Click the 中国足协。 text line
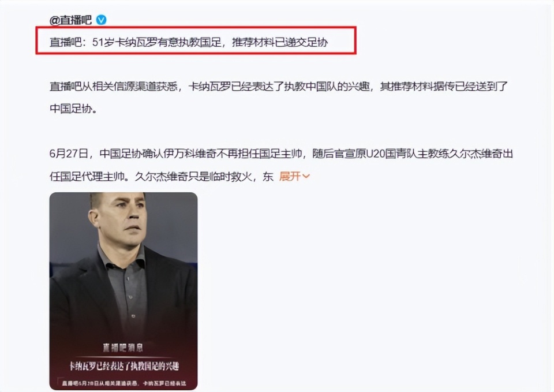The width and height of the screenshot is (554, 392). (73, 109)
